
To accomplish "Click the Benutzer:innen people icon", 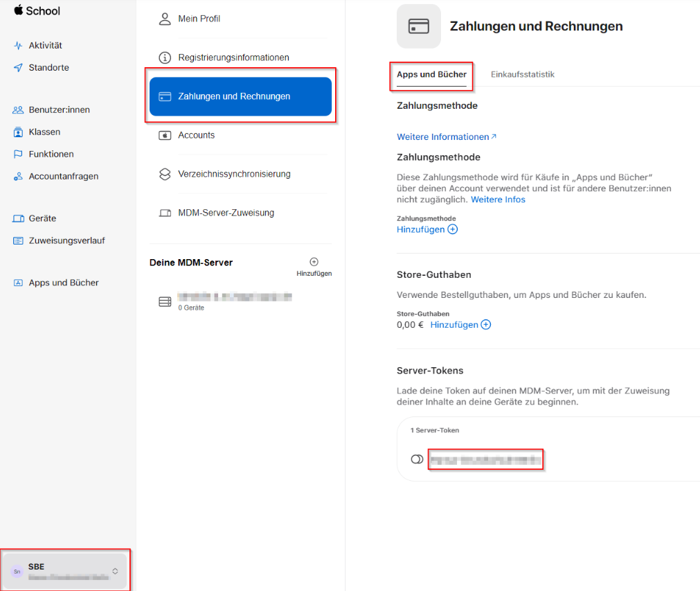I will point(18,109).
